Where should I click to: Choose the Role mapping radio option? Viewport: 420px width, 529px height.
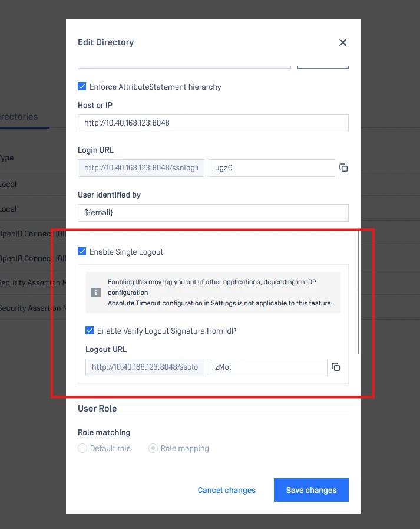click(153, 448)
